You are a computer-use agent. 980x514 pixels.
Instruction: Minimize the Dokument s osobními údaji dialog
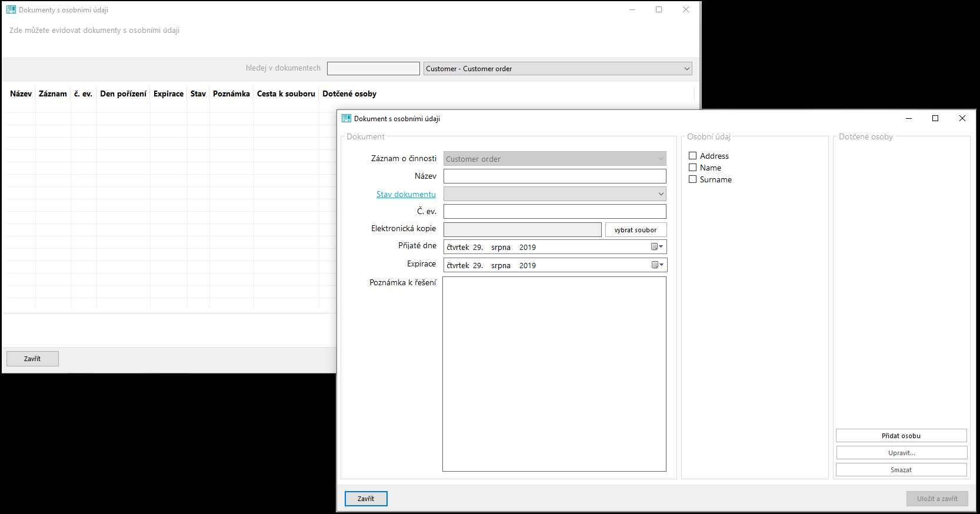click(909, 118)
